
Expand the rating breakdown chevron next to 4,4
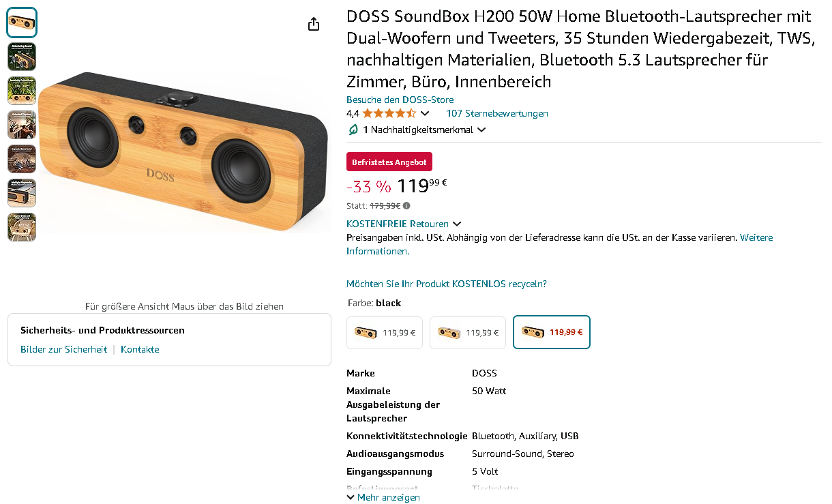[x=425, y=113]
